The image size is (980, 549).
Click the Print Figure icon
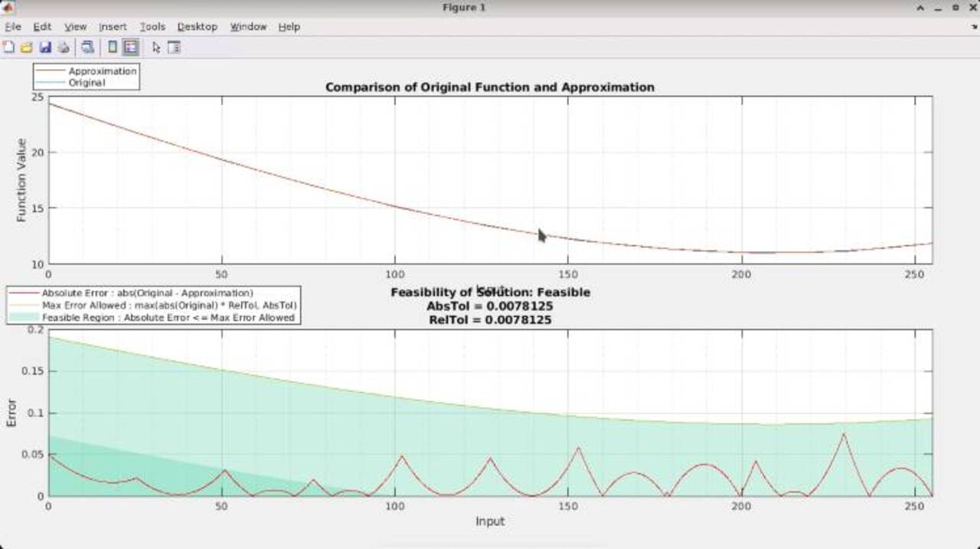(x=64, y=47)
